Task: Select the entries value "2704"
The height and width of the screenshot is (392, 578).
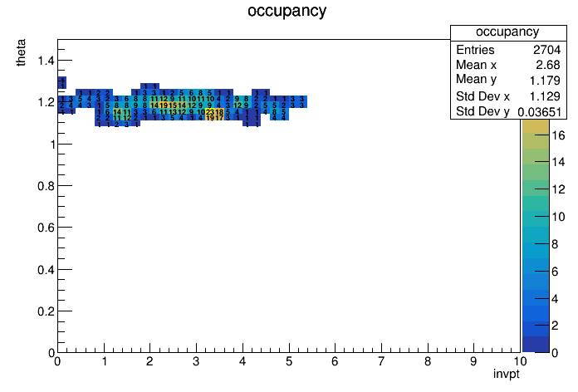Action: 546,50
